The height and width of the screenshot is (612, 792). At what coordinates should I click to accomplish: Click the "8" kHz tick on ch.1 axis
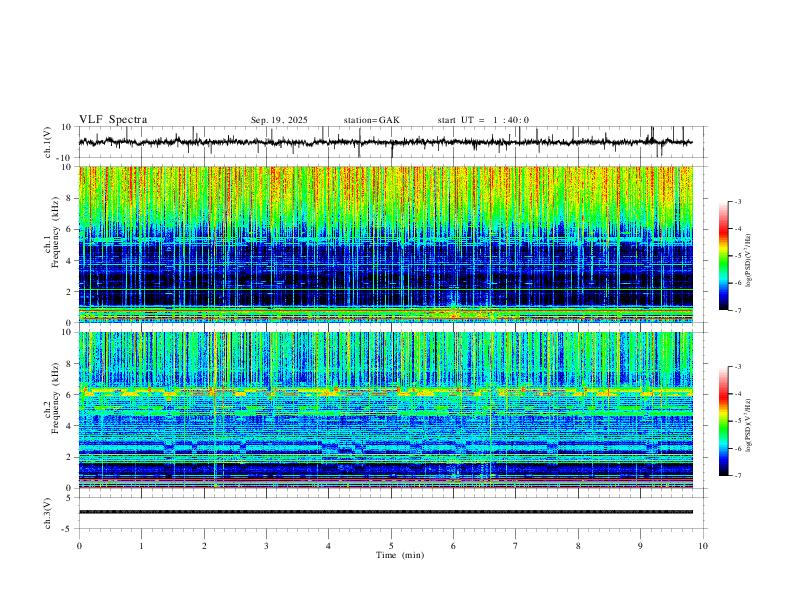pyautogui.click(x=69, y=198)
